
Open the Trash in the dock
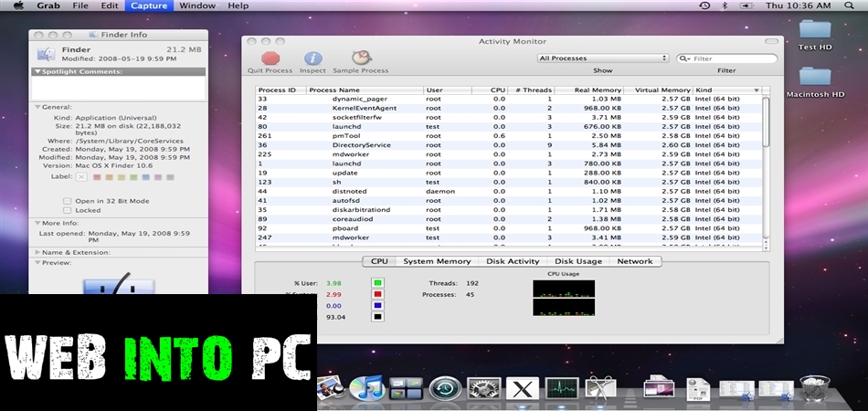coord(815,388)
